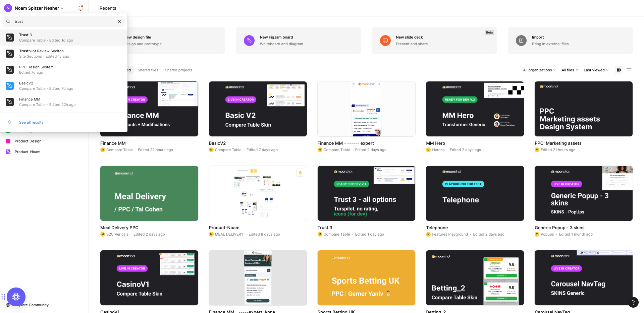644x313 pixels.
Task: Open the Trust 3 search result icon
Action: 10,38
